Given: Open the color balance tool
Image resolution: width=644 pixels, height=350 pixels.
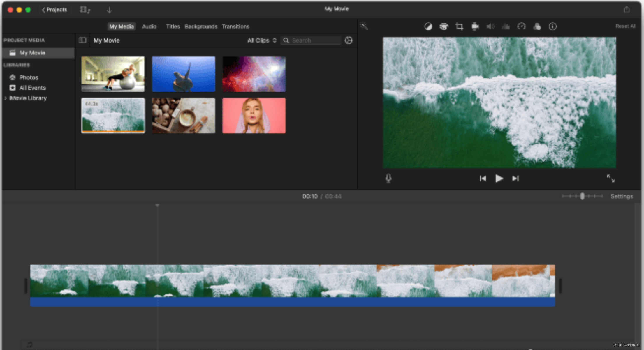Looking at the screenshot, I should (x=428, y=26).
